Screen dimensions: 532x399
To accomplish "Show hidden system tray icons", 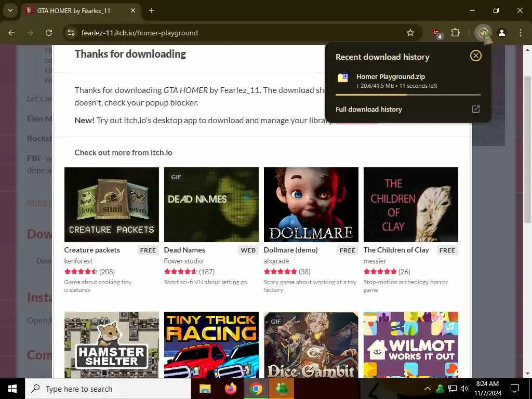I will point(428,389).
